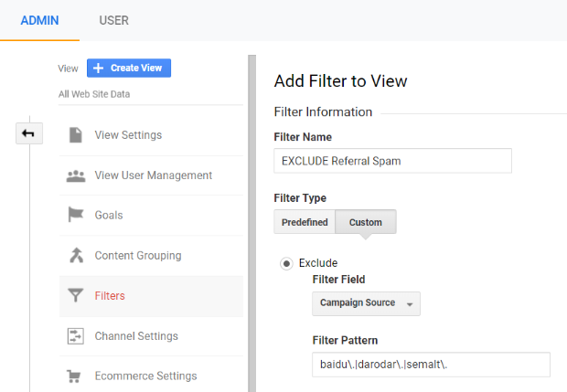The image size is (567, 392).
Task: Click the Filters funnel icon
Action: (x=76, y=295)
